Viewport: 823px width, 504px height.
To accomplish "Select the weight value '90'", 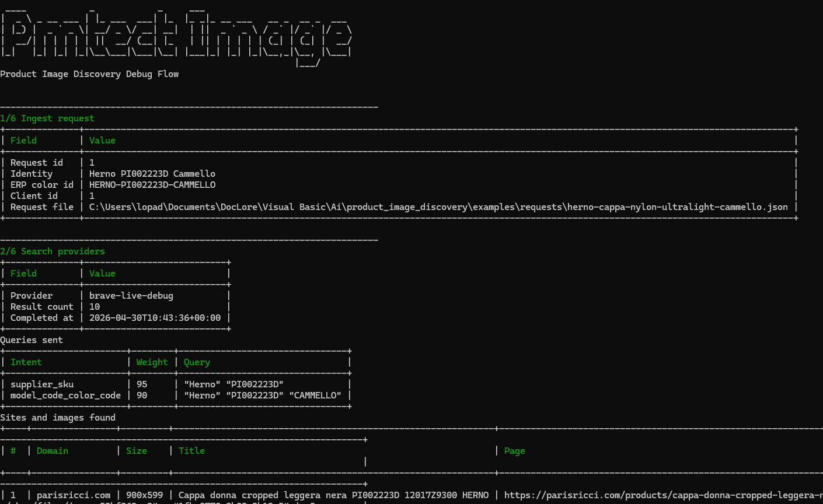I will [142, 395].
